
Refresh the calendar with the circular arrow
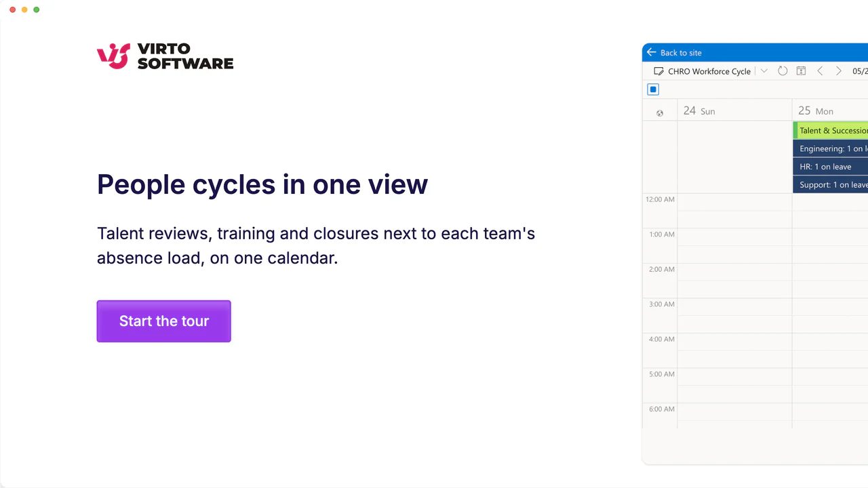[783, 71]
